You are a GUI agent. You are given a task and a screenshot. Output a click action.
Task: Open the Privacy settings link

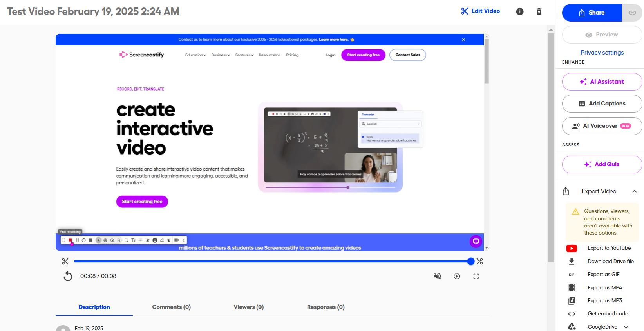click(602, 53)
